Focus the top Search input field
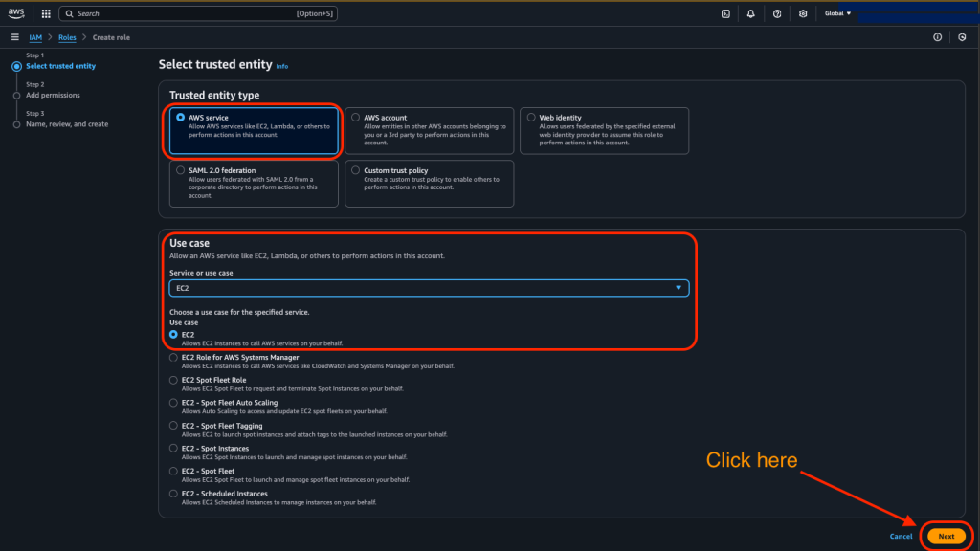The width and height of the screenshot is (980, 551). [x=198, y=13]
